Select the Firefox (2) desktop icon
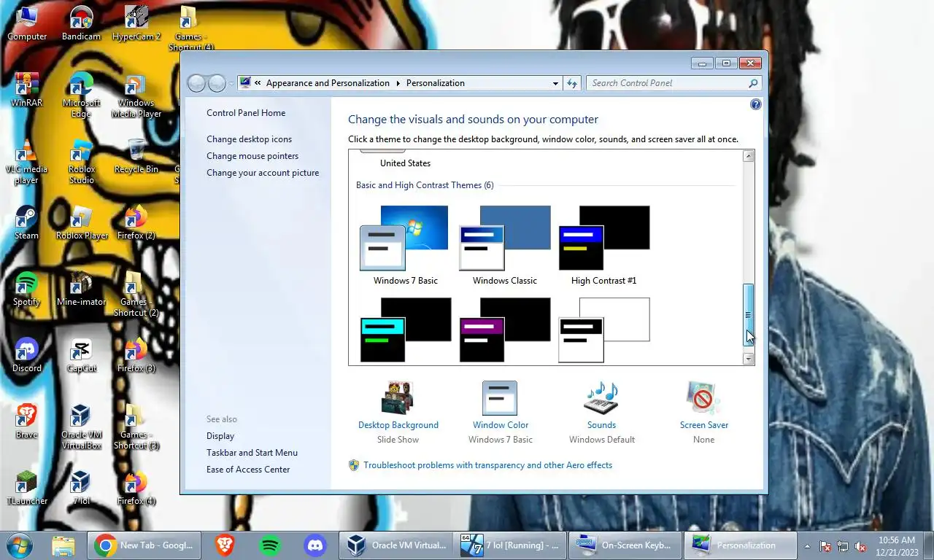This screenshot has width=934, height=560. 136,222
